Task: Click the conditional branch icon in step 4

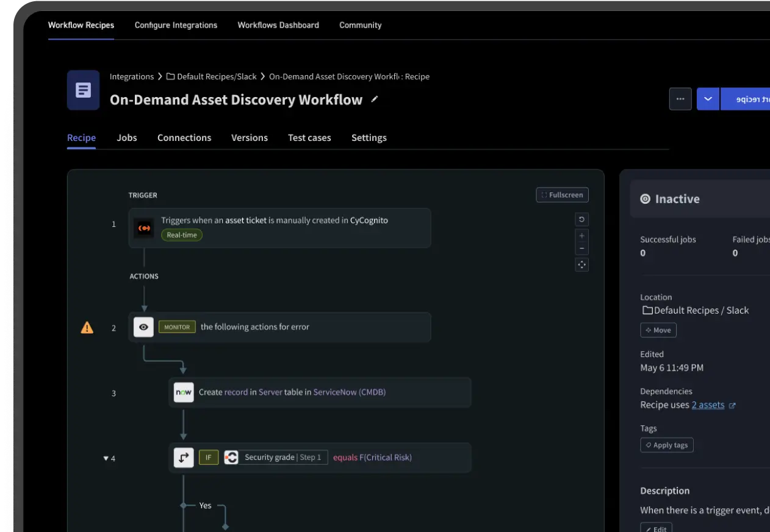Action: tap(184, 458)
